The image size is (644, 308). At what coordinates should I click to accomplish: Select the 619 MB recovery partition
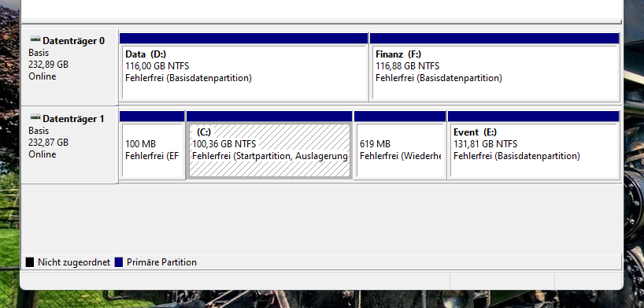[400, 150]
